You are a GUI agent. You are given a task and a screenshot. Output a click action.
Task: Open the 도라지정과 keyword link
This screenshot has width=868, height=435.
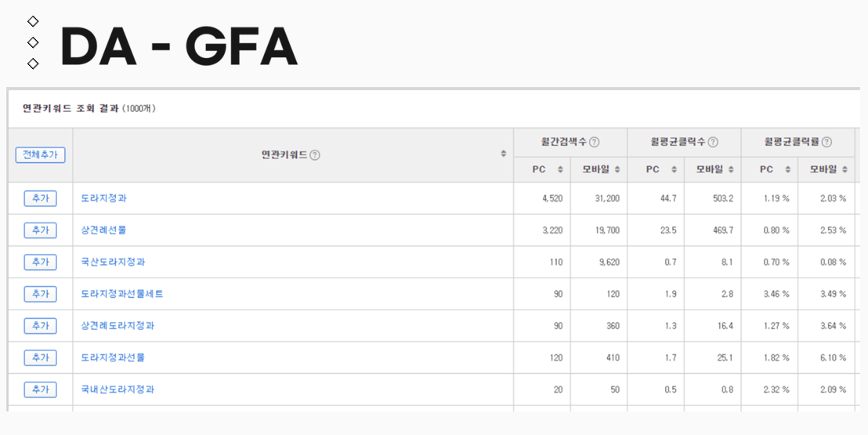[104, 198]
